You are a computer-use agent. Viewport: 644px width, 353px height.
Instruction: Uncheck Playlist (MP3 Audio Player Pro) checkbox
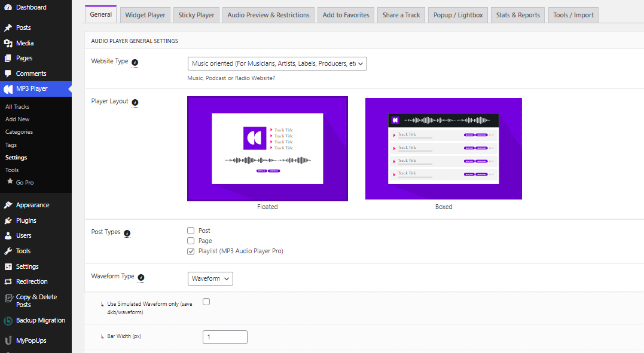pos(191,251)
